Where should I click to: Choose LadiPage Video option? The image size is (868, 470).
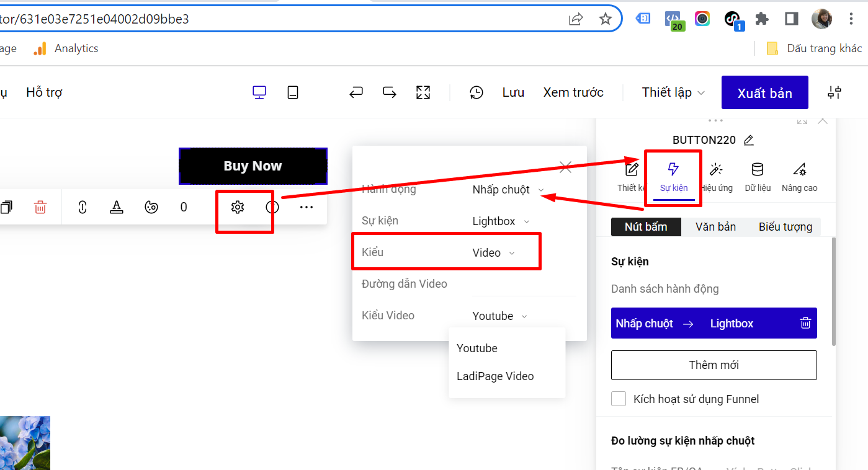click(494, 376)
